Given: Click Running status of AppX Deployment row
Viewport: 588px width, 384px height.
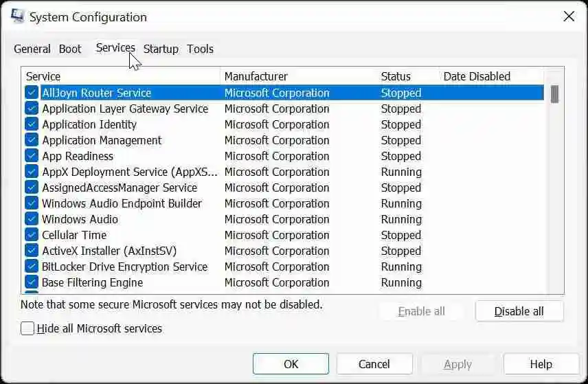Looking at the screenshot, I should click(x=401, y=171).
